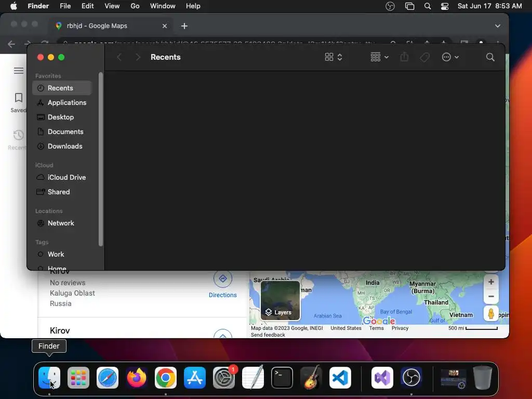Open Visual Studio Code from the Dock

click(x=340, y=378)
